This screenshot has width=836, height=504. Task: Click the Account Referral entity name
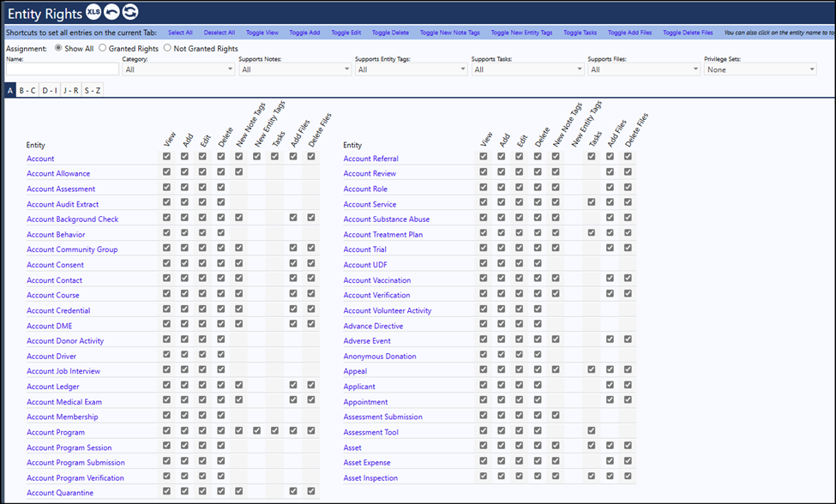[370, 159]
